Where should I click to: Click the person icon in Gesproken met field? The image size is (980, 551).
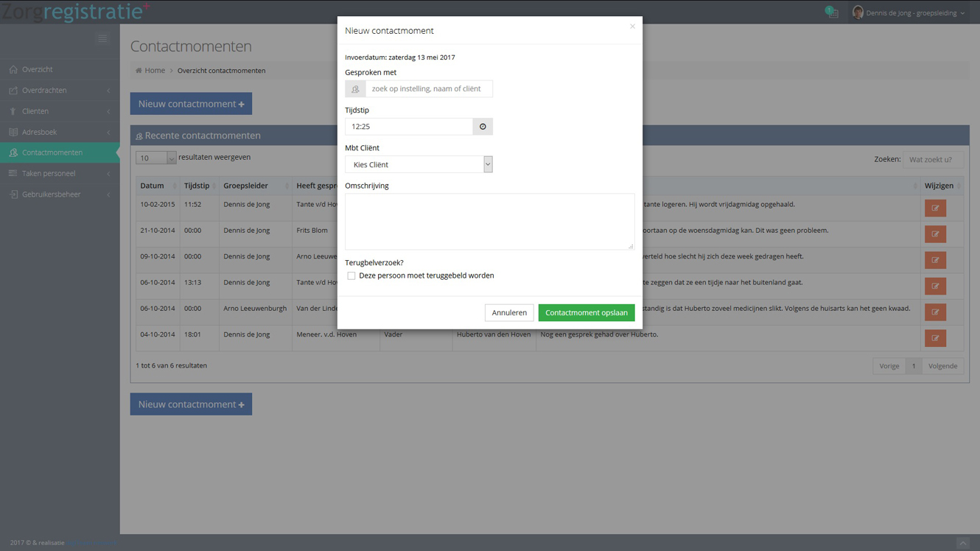click(355, 89)
